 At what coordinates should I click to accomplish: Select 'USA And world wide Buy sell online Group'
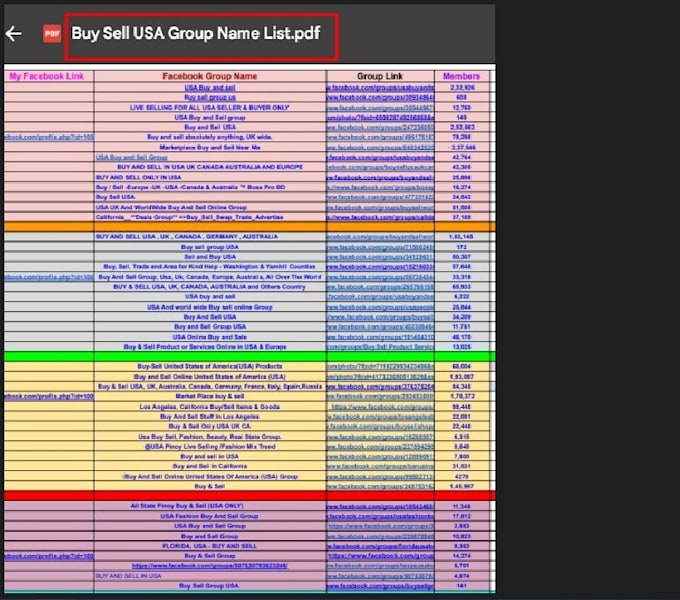click(210, 307)
